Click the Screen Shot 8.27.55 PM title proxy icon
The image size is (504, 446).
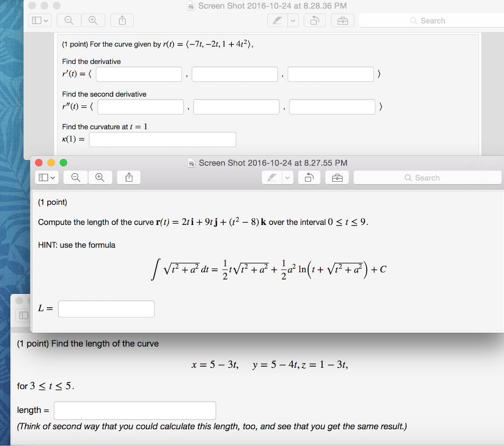[191, 163]
